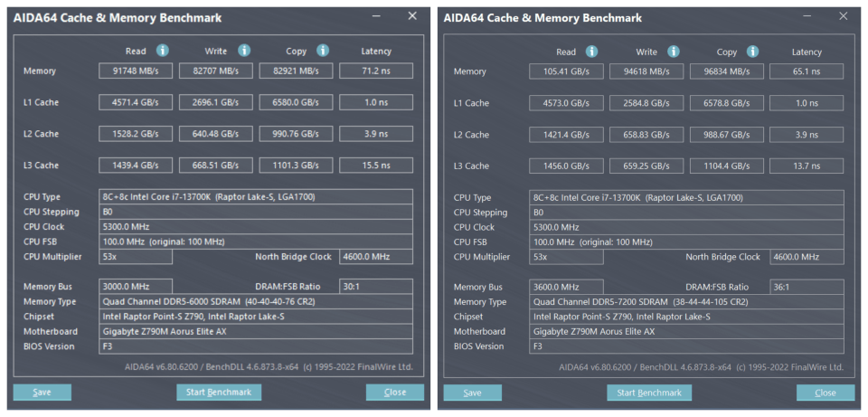Select Memory Latency value 71.2 ns
The height and width of the screenshot is (417, 868).
376,71
